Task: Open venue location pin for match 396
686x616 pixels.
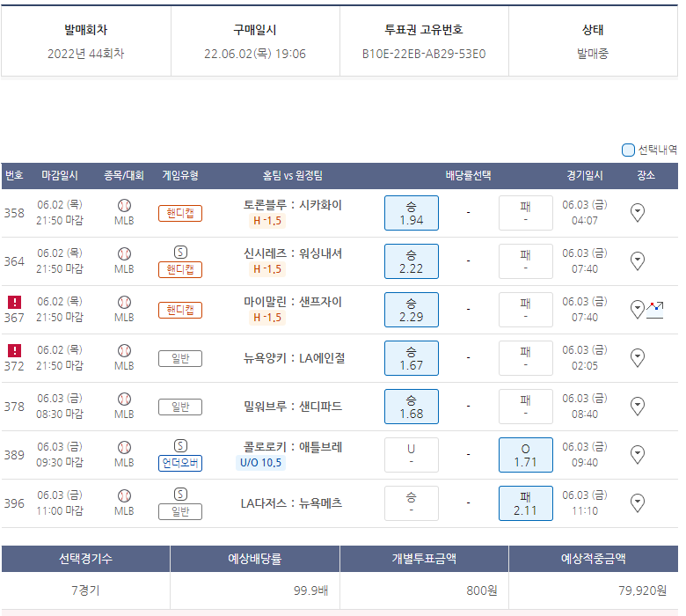Action: coord(638,503)
